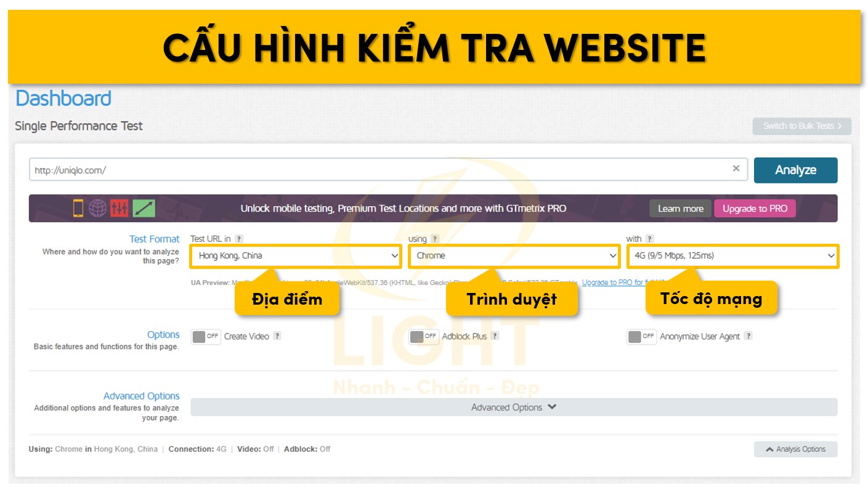Toggle the Anonymize User Agent switch
Image resolution: width=868 pixels, height=493 pixels.
pyautogui.click(x=642, y=337)
